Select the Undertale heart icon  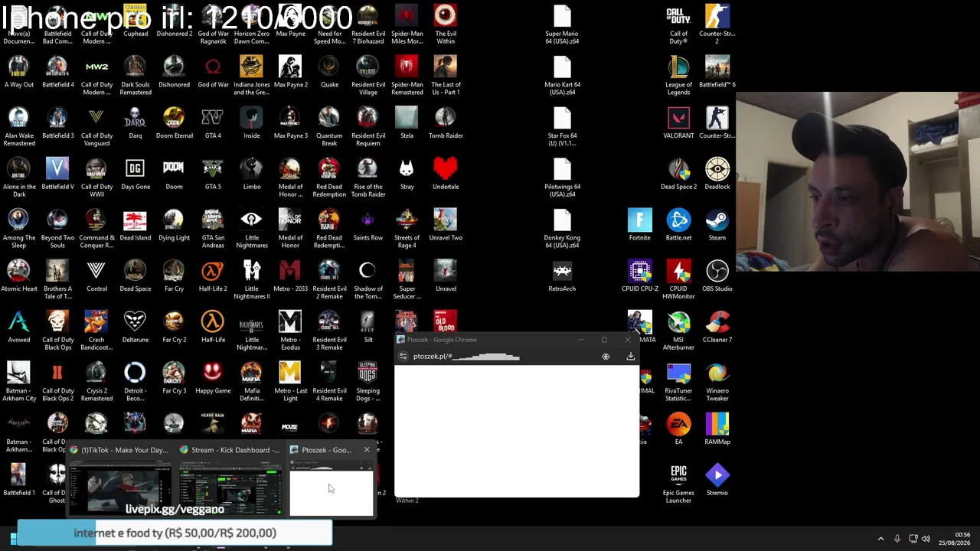click(x=446, y=174)
